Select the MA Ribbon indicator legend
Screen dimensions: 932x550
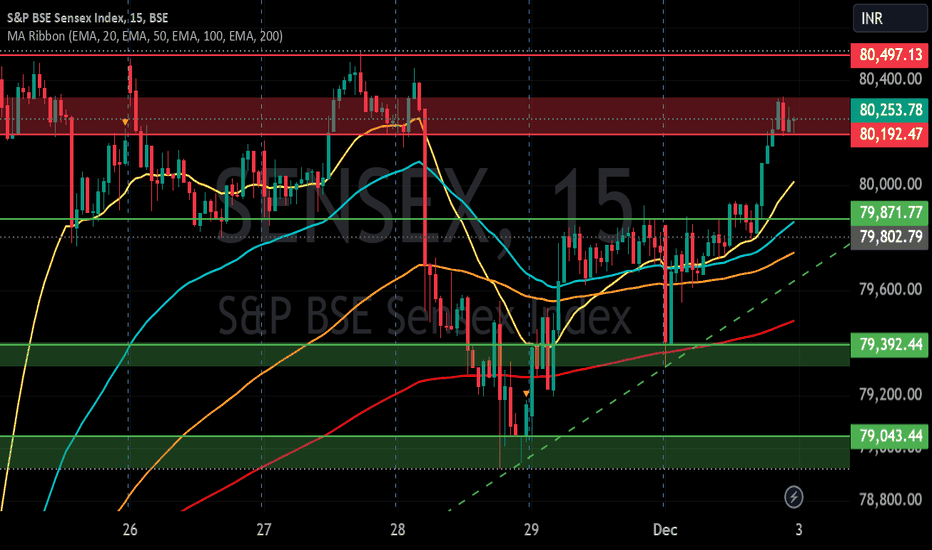145,36
